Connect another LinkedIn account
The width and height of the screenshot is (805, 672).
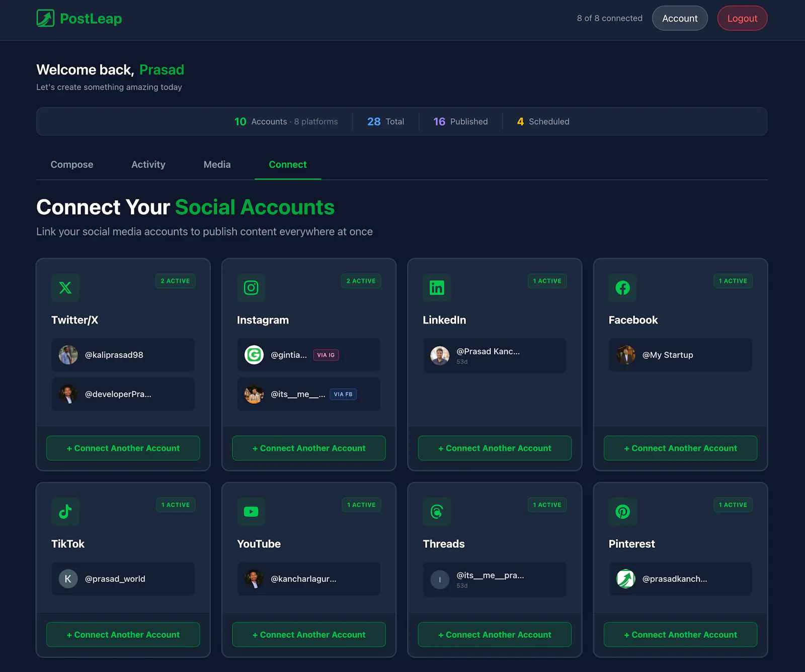tap(495, 448)
